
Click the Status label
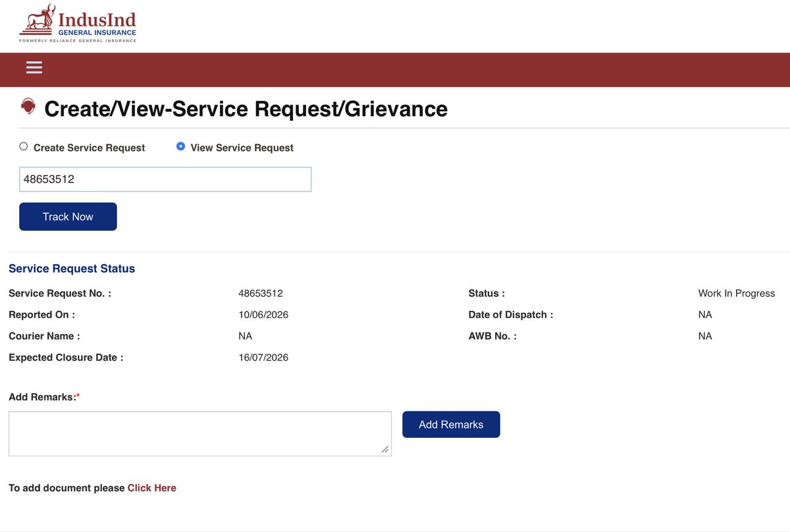[x=487, y=293]
